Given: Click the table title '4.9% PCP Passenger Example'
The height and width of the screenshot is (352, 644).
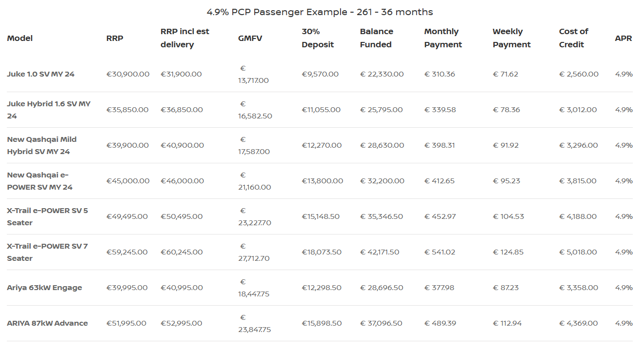Looking at the screenshot, I should [x=320, y=12].
